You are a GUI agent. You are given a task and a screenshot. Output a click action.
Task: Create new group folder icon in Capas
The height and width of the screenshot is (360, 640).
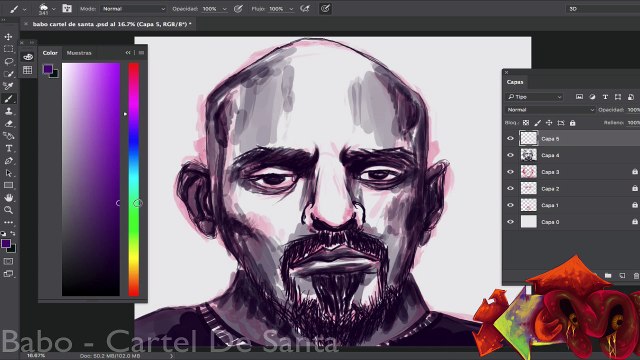pos(608,276)
